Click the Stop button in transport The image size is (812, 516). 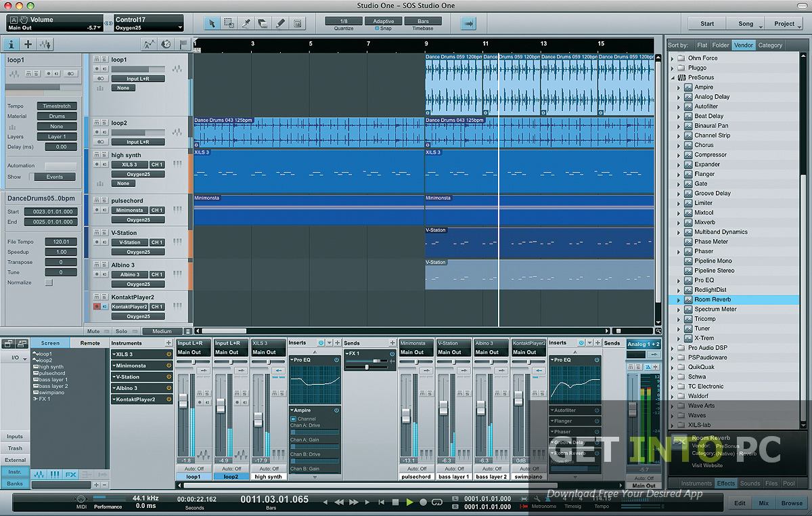tap(396, 502)
